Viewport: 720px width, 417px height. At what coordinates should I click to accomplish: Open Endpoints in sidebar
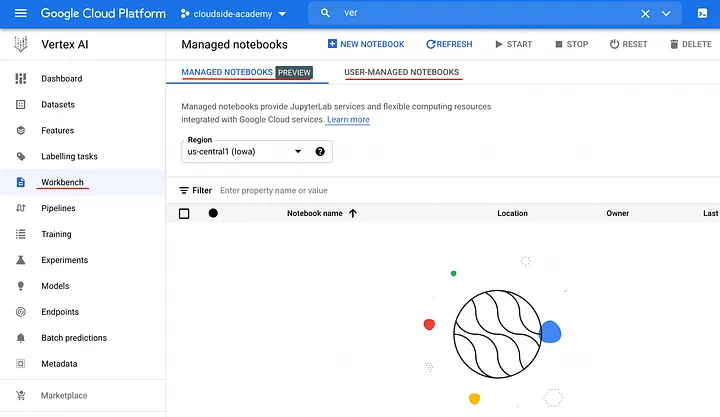tap(60, 312)
